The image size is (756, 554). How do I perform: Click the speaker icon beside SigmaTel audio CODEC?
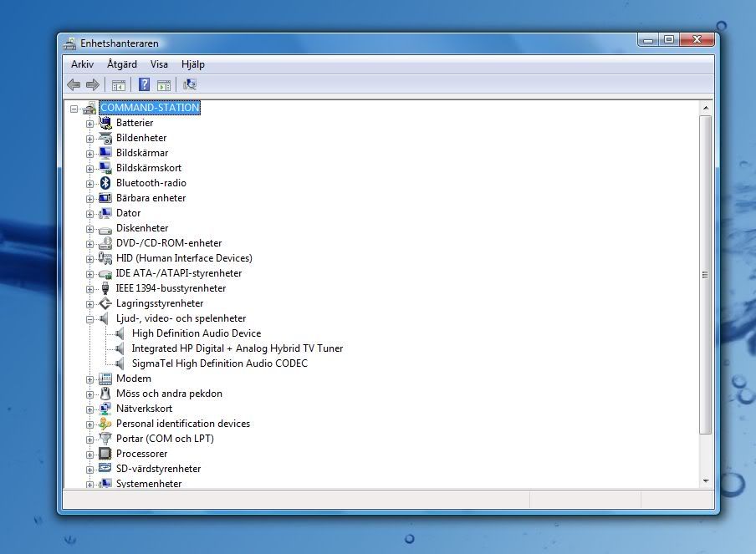(120, 363)
